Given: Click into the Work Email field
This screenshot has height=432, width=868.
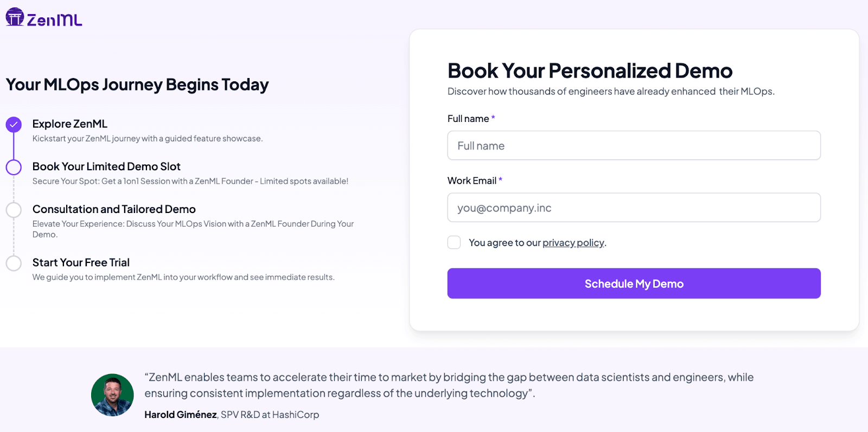Looking at the screenshot, I should (x=634, y=208).
